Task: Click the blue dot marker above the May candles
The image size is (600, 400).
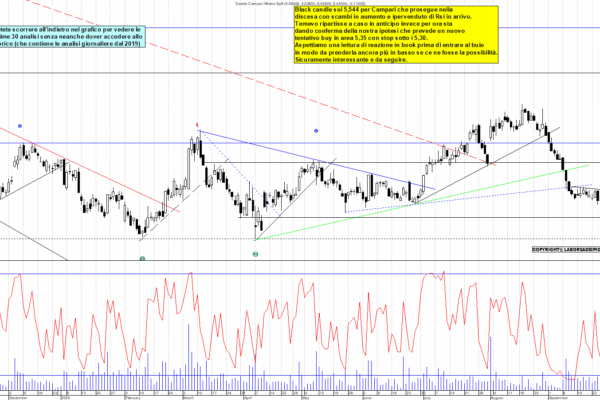Action: coord(317,131)
